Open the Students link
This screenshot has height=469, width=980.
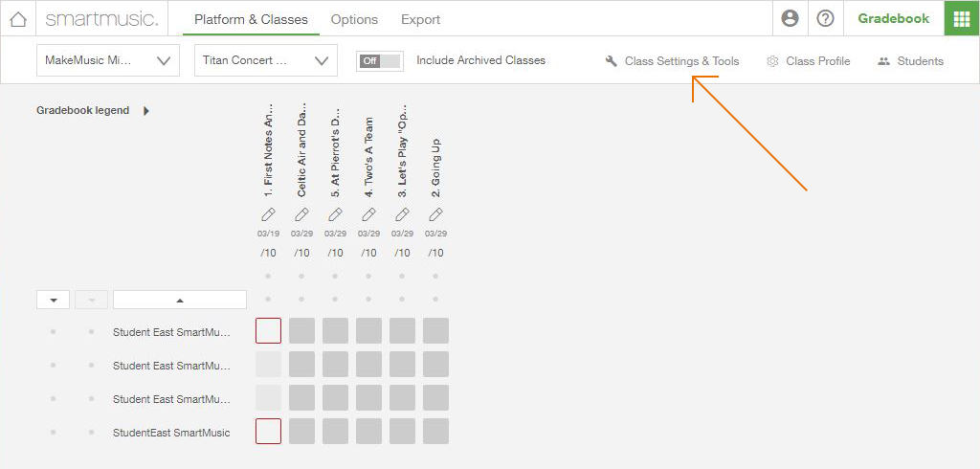click(x=920, y=61)
